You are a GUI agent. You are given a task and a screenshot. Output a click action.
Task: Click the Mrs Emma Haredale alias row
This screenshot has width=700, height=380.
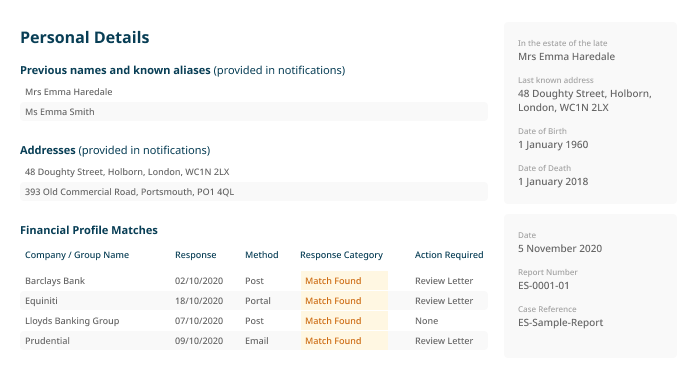[254, 92]
